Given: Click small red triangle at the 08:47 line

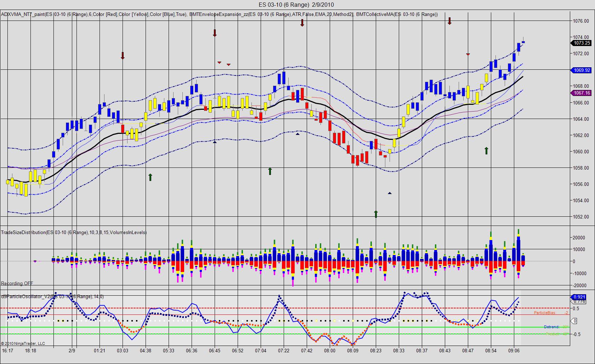Looking at the screenshot, I should [468, 54].
